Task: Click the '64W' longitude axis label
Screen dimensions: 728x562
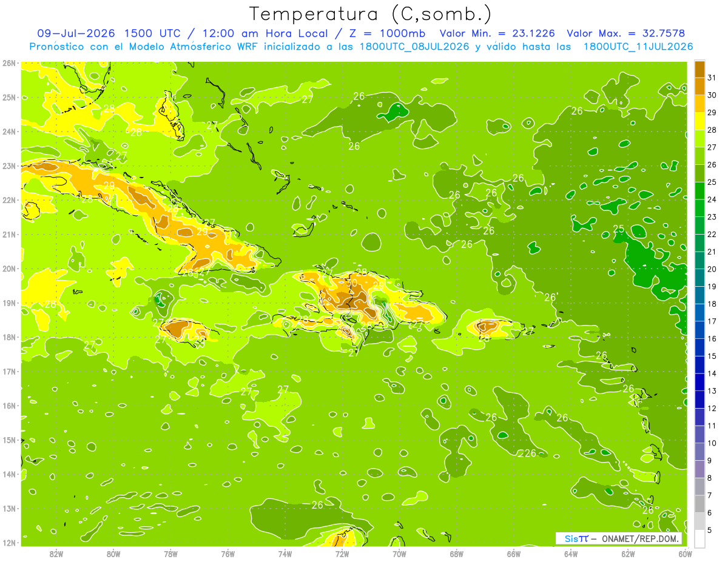Action: pyautogui.click(x=571, y=554)
